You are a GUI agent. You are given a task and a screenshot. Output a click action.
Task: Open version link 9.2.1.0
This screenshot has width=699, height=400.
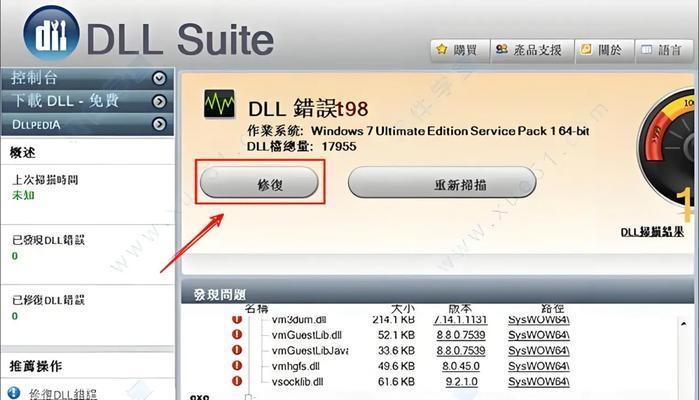click(x=461, y=382)
